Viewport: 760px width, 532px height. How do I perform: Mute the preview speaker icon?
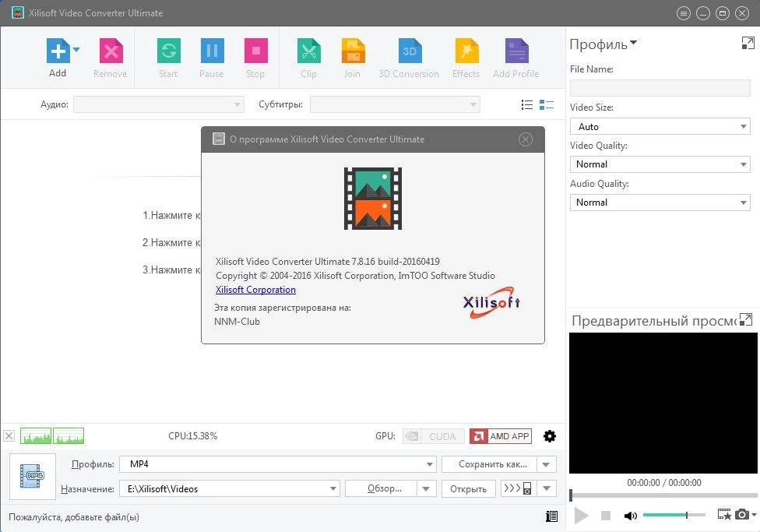pyautogui.click(x=631, y=516)
